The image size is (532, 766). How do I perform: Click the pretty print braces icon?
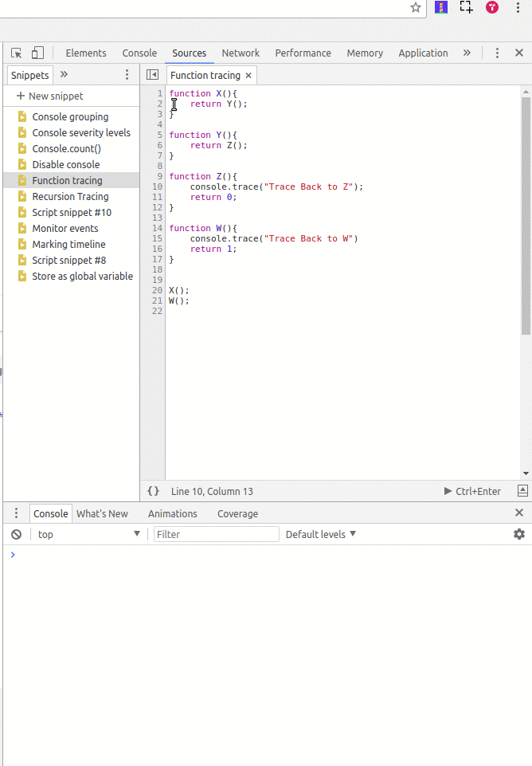[x=154, y=492]
